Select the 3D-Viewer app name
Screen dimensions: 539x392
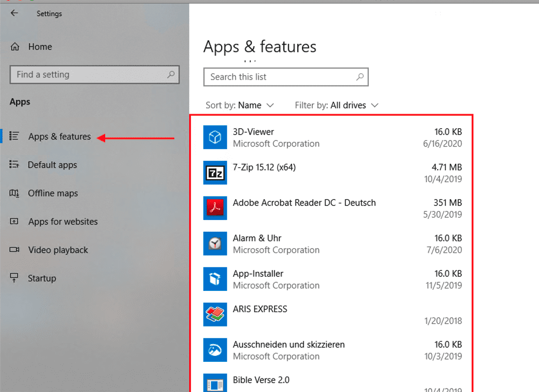click(x=254, y=132)
